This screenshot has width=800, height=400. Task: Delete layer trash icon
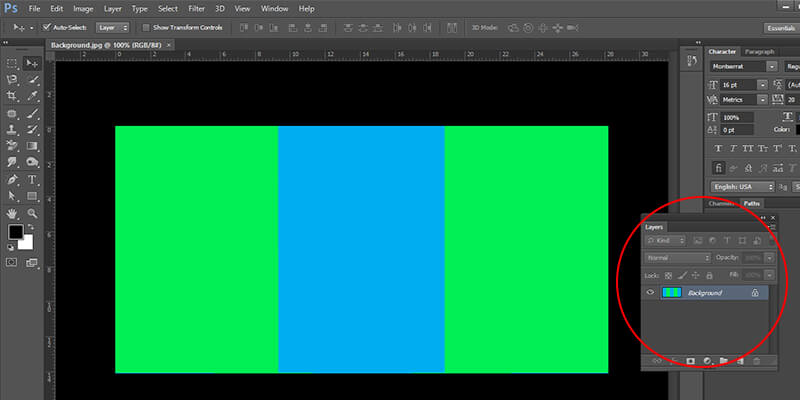tap(757, 361)
